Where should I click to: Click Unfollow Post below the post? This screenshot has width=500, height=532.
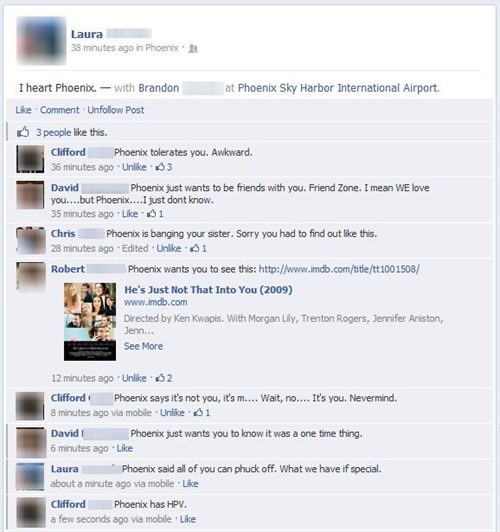tap(116, 110)
